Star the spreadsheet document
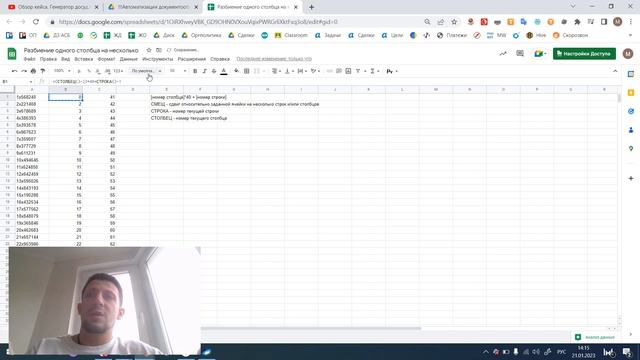 click(x=149, y=50)
